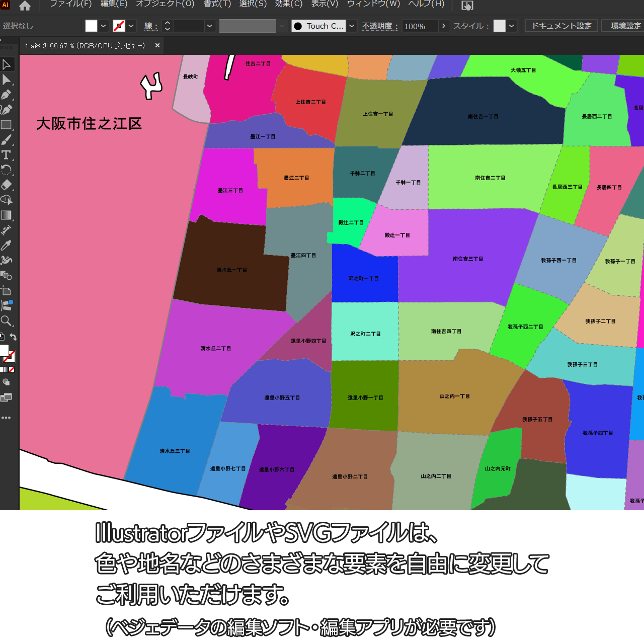Open the ファイル(F) menu

[x=70, y=4]
